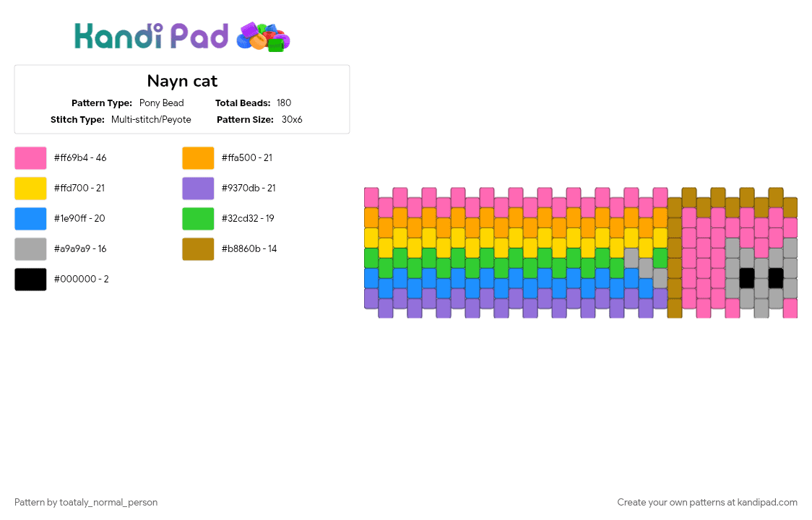Screen dimensions: 812x520
Task: Click the '#ff69b4 - 46' label
Action: (80, 158)
